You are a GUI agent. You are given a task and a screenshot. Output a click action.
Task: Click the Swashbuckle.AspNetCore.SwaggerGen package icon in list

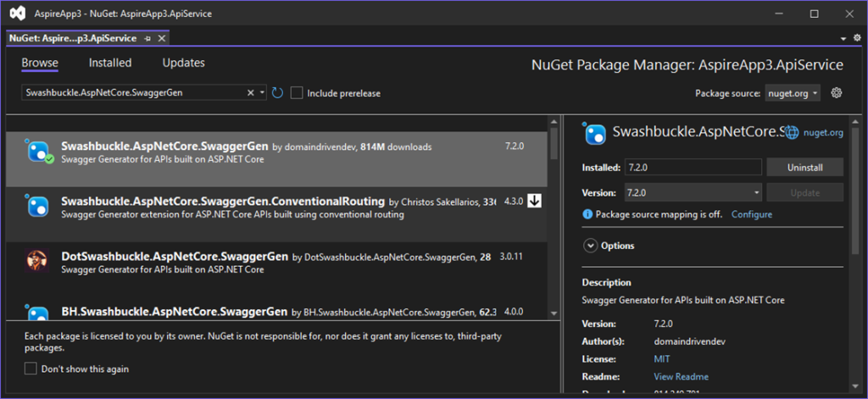[x=39, y=152]
